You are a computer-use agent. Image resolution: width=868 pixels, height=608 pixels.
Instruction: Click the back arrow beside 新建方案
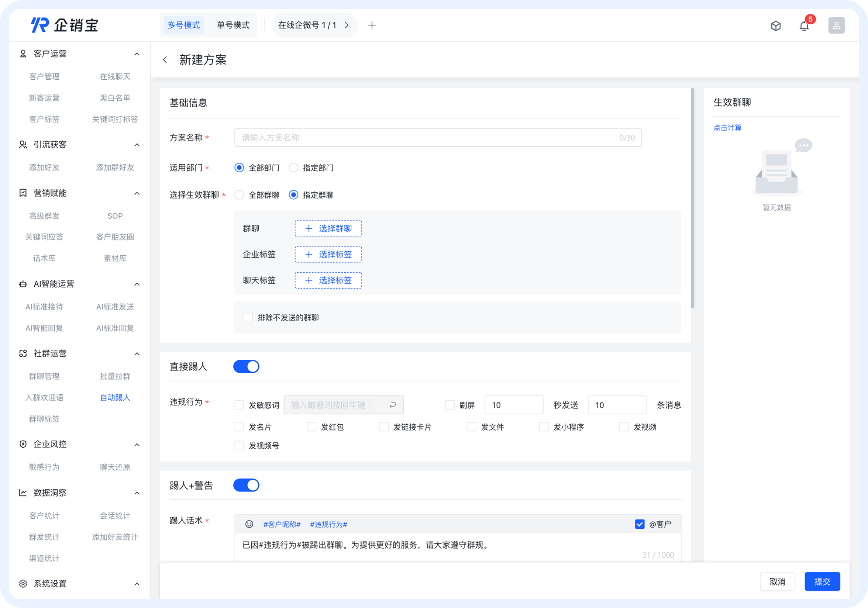165,60
